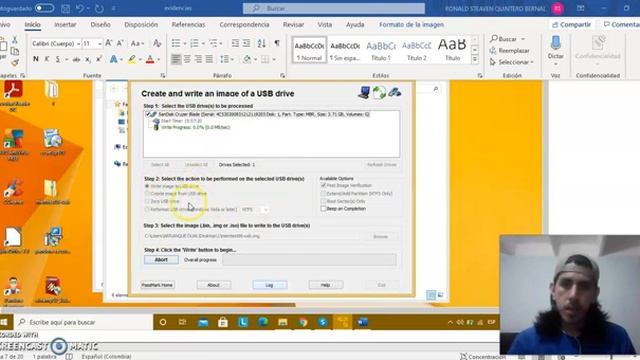640x360 pixels.
Task: Click the Compartir button
Action: (x=571, y=24)
